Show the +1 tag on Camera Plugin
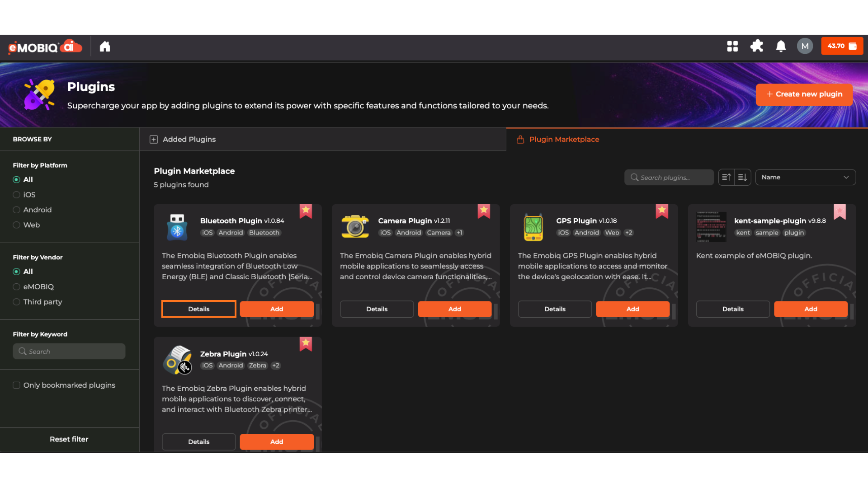The width and height of the screenshot is (868, 488). click(459, 233)
